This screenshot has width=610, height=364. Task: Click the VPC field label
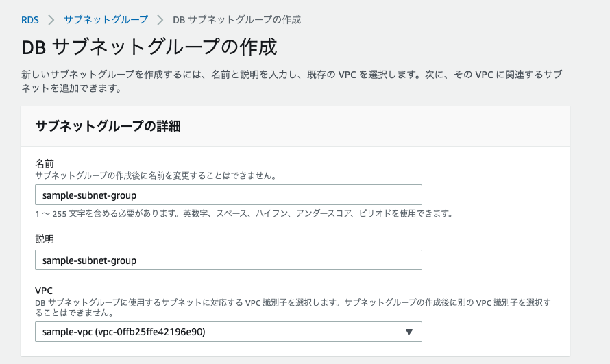click(x=44, y=290)
